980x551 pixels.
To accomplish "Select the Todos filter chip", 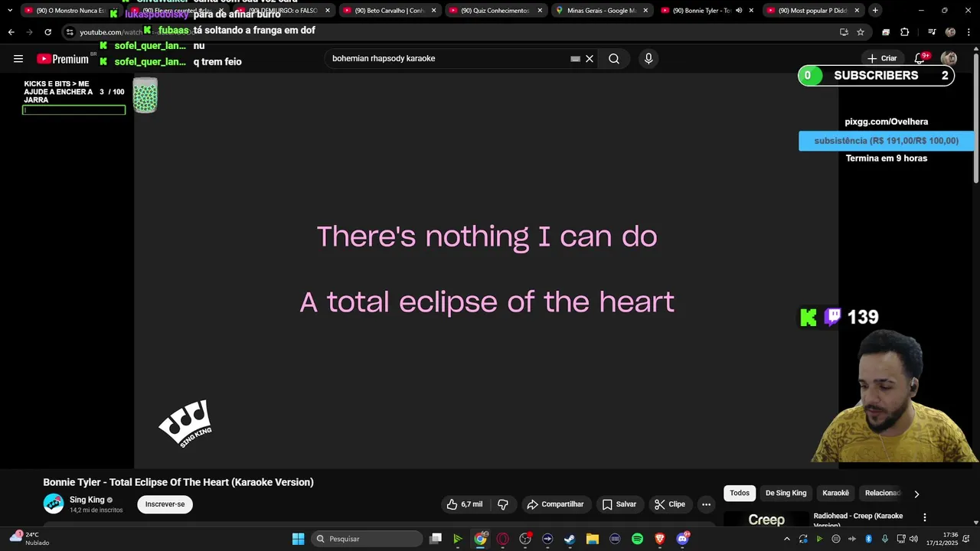I will click(x=740, y=494).
